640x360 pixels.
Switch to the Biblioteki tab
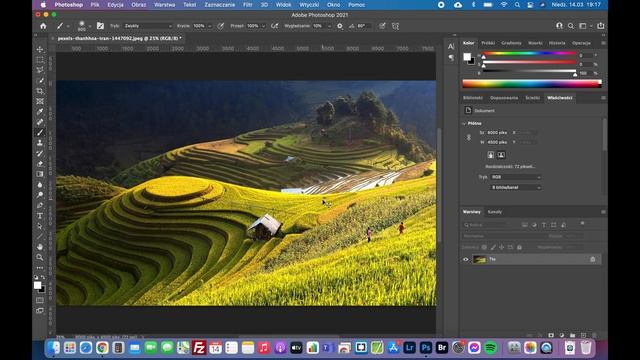coord(473,98)
